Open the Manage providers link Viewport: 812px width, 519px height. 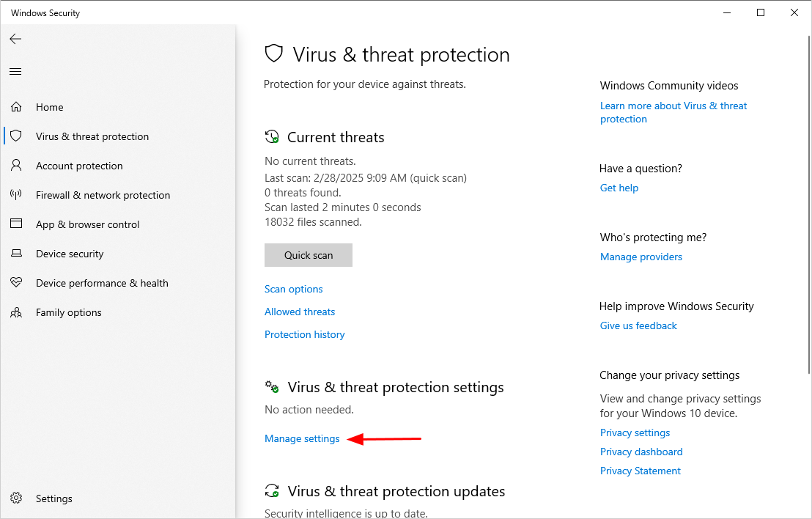coord(641,257)
